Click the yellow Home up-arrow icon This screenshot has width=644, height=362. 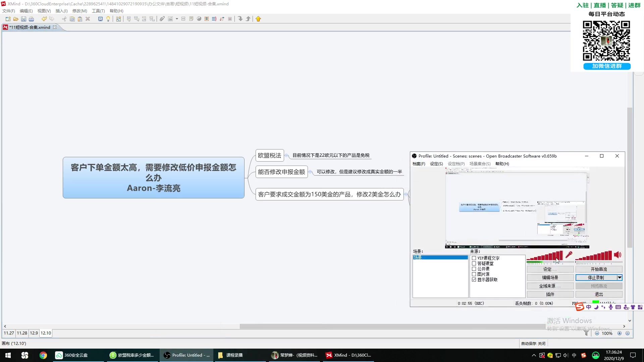click(258, 19)
